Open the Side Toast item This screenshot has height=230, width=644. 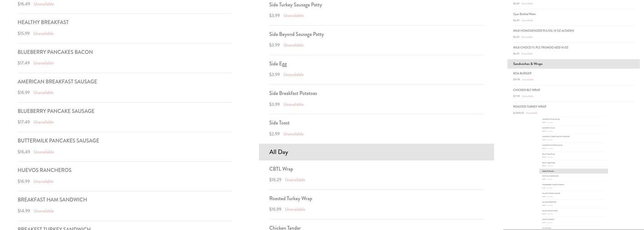point(280,123)
